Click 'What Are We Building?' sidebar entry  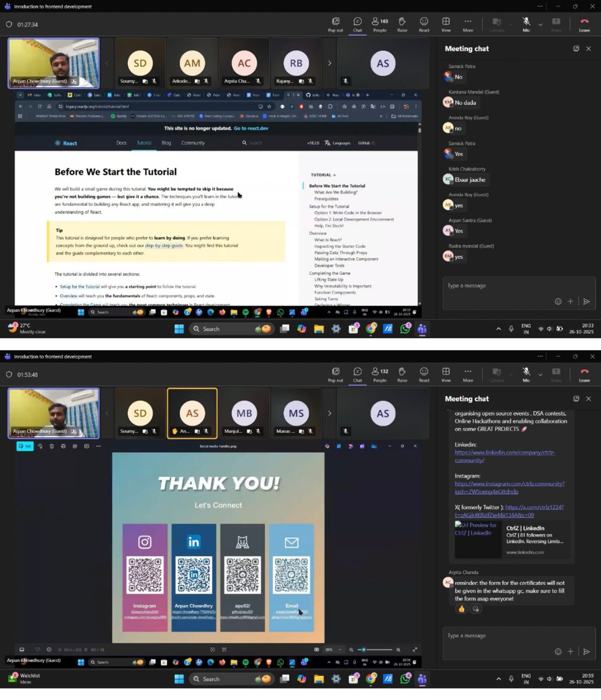click(x=336, y=192)
